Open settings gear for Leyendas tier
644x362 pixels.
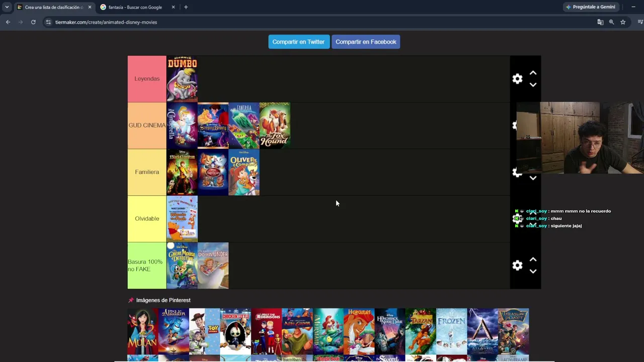pos(517,79)
